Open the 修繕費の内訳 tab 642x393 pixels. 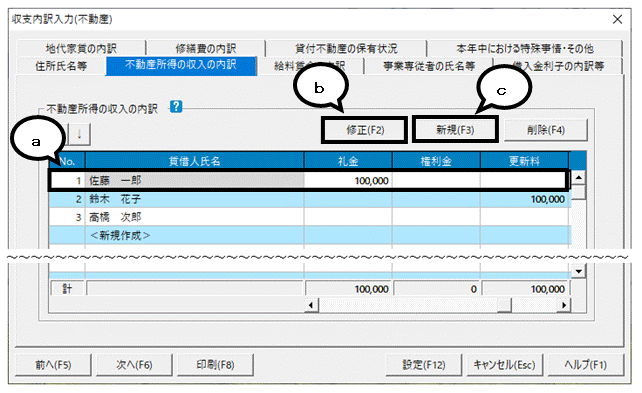tap(206, 48)
